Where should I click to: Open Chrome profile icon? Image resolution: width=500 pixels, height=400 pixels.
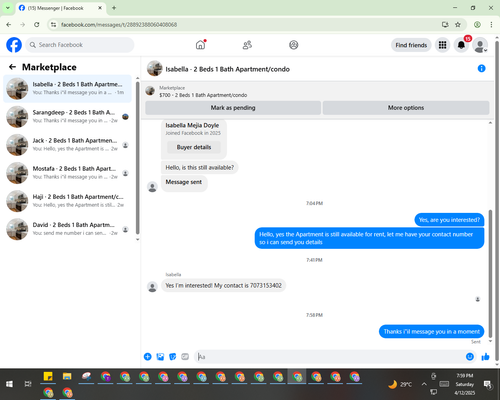click(477, 24)
